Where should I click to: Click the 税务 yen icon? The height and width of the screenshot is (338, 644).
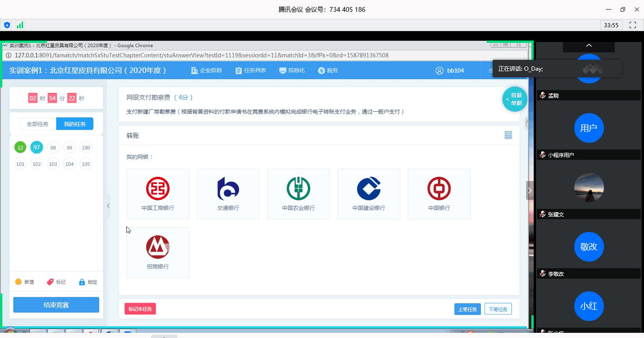point(322,70)
